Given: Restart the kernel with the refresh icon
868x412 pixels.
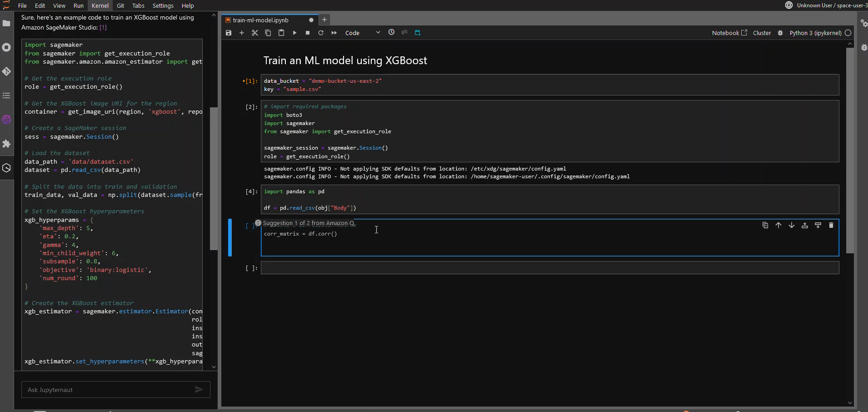Looking at the screenshot, I should coord(321,33).
